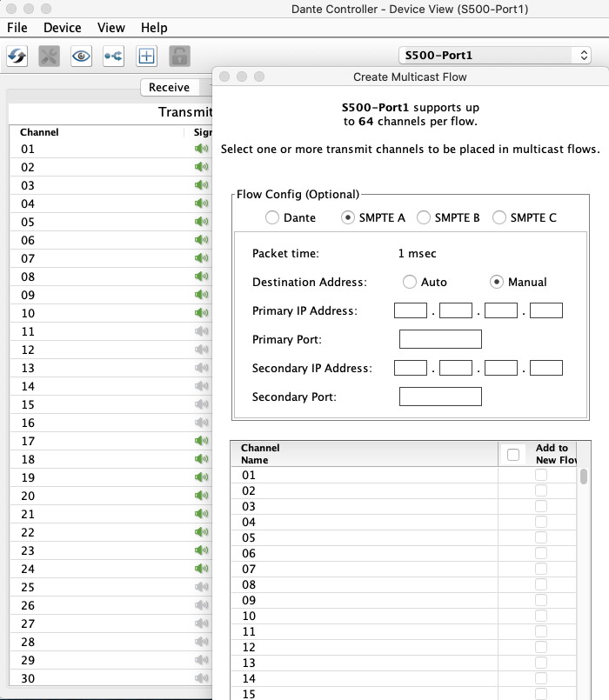Screen dimensions: 609x700
Task: Click the eye Identify Device icon
Action: pos(81,57)
